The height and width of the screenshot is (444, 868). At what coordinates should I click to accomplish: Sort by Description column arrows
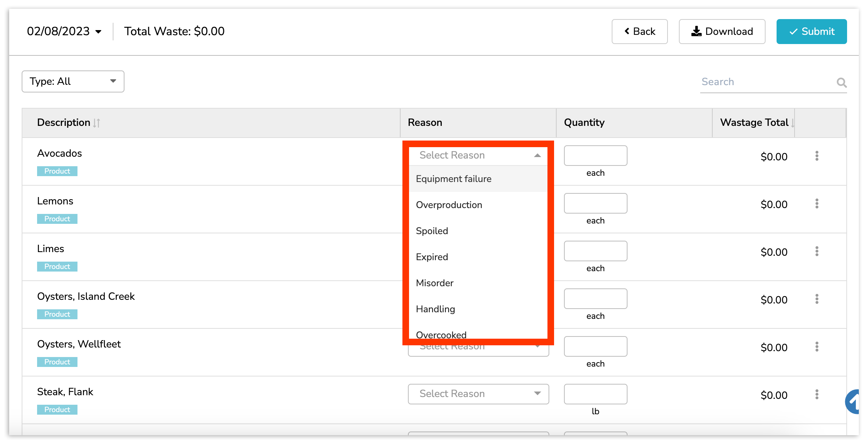click(97, 123)
